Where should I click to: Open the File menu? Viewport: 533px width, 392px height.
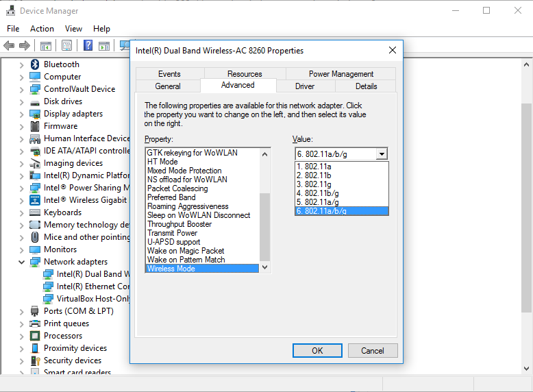point(13,29)
